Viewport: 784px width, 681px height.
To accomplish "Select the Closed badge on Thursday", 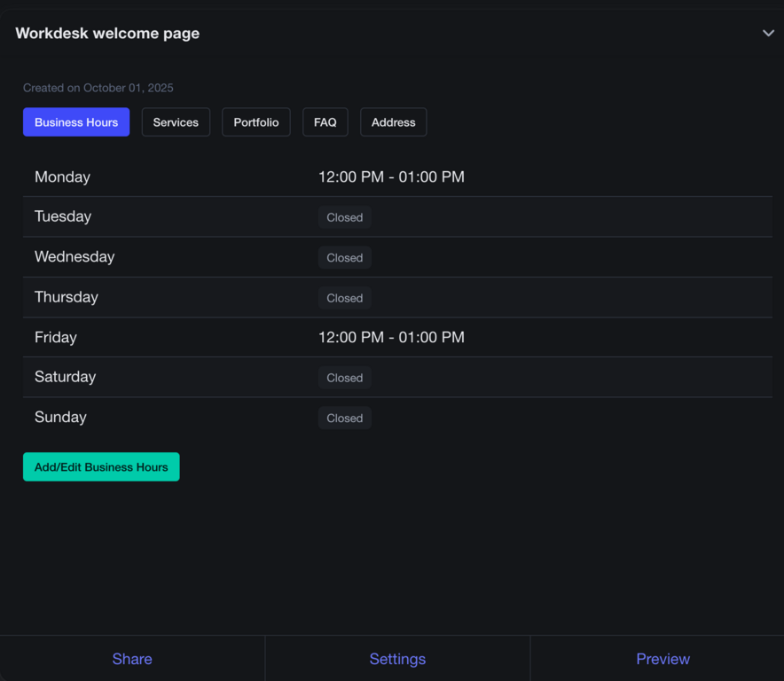I will (x=344, y=298).
